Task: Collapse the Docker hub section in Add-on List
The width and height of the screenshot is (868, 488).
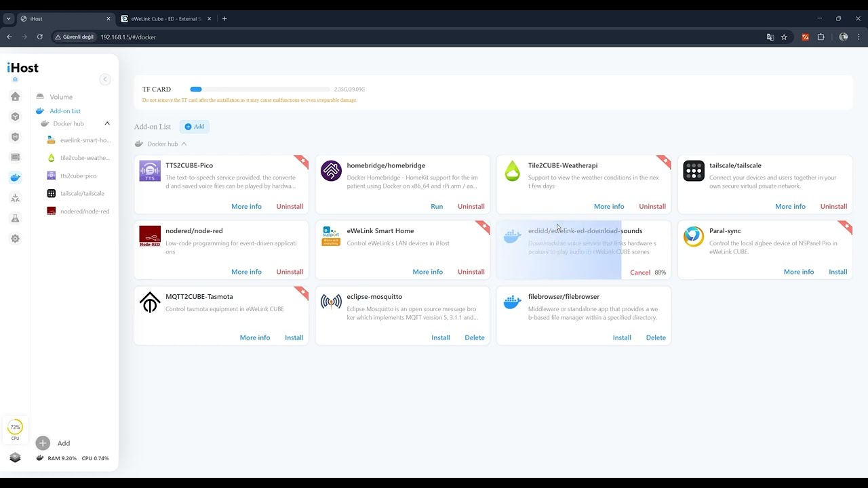Action: 184,144
